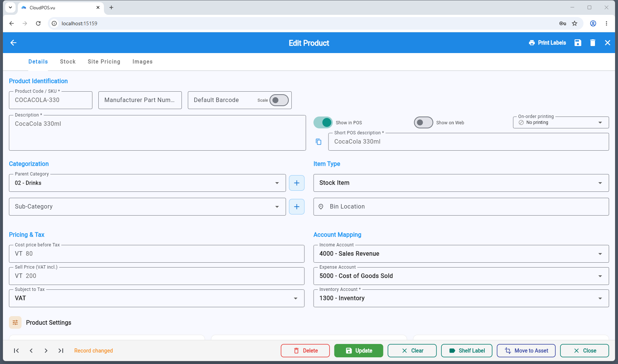The image size is (618, 364).
Task: Click the green Update button
Action: [359, 351]
